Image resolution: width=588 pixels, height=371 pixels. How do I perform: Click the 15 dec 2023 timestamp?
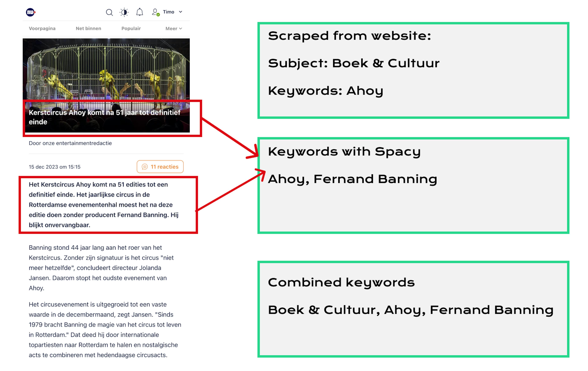55,167
